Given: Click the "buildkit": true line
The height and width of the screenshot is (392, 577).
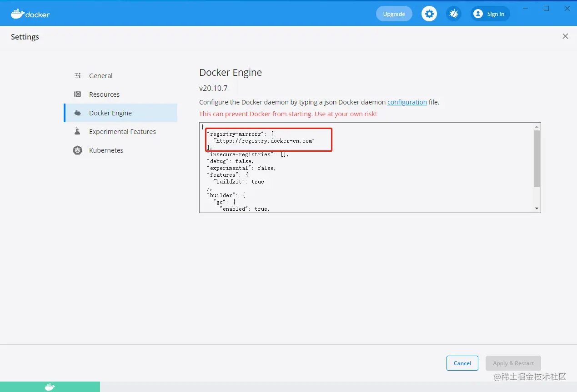Looking at the screenshot, I should click(238, 182).
